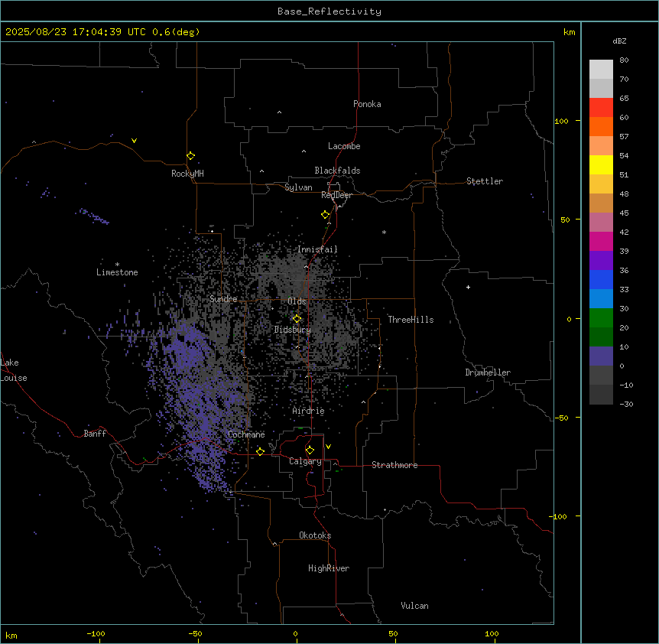Screen dimensions: 659x644
Task: Click the dBZ legend heading
Action: point(619,41)
